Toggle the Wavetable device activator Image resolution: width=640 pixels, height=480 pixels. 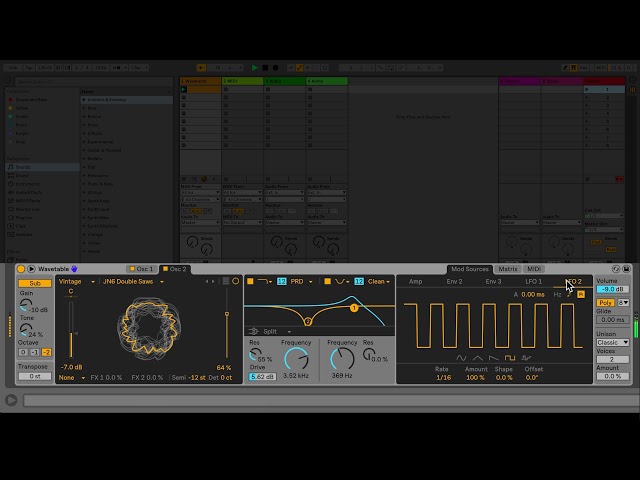(x=21, y=269)
